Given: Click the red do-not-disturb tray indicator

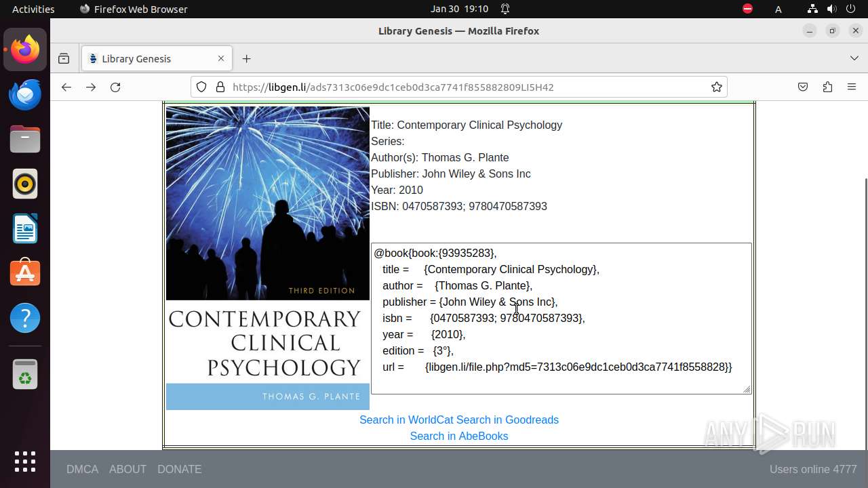Looking at the screenshot, I should [x=747, y=9].
